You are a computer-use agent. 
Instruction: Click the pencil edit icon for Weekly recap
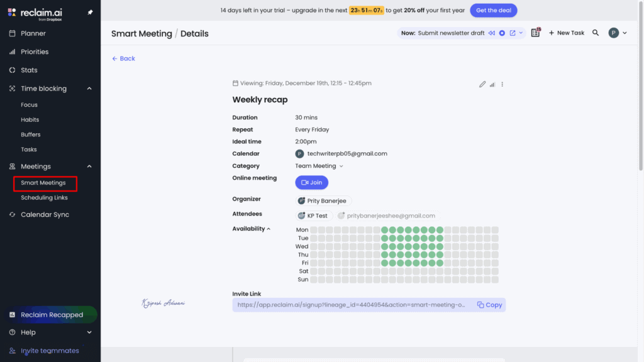click(x=482, y=84)
